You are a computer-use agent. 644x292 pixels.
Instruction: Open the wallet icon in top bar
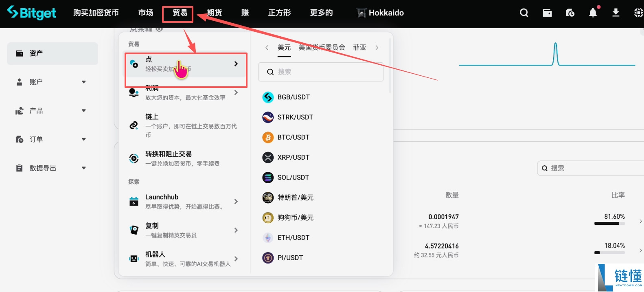pos(548,13)
